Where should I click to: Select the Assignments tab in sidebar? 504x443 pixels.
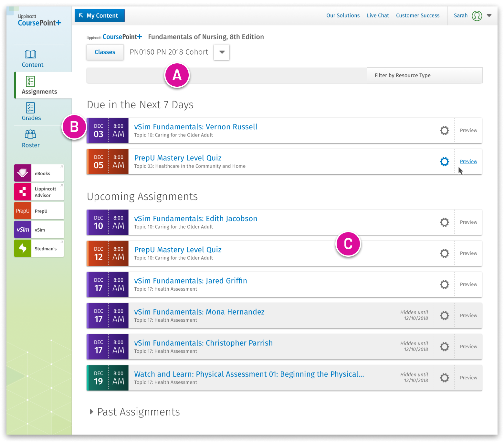pyautogui.click(x=39, y=85)
